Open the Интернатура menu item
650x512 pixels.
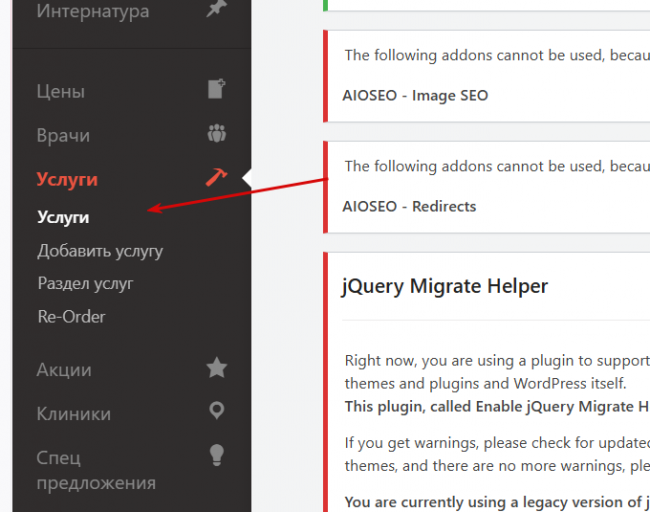tap(93, 11)
